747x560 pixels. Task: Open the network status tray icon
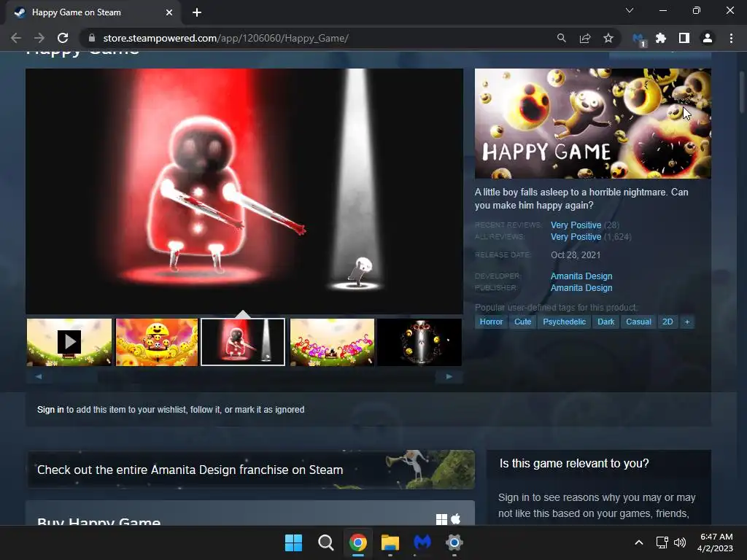click(662, 542)
